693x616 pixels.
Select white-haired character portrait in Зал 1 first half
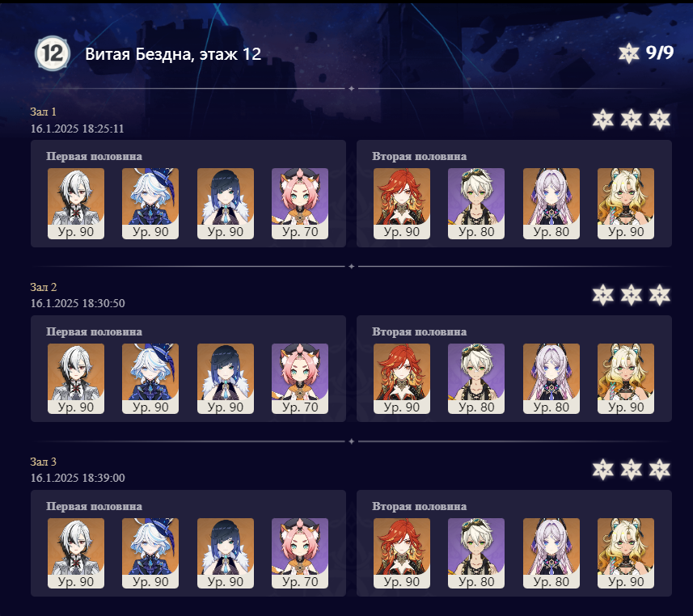point(76,203)
